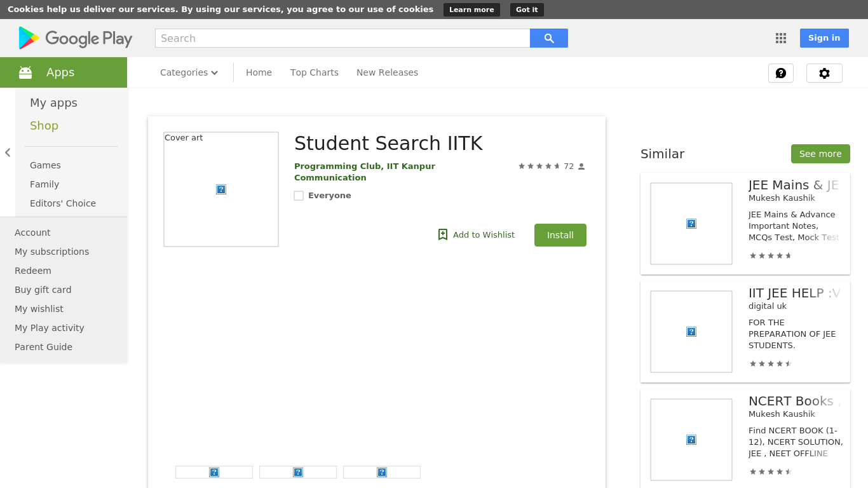Open the Google apps grid icon

click(781, 38)
